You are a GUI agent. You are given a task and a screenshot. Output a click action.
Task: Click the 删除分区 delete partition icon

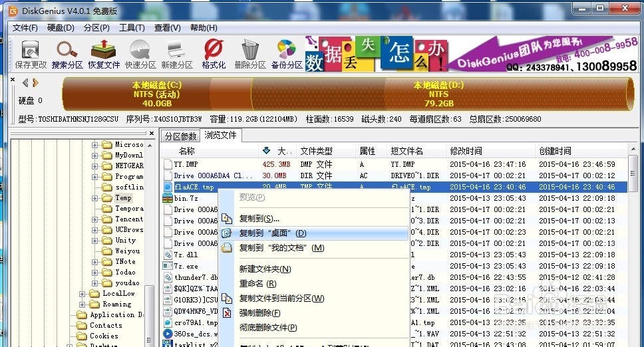click(x=250, y=53)
